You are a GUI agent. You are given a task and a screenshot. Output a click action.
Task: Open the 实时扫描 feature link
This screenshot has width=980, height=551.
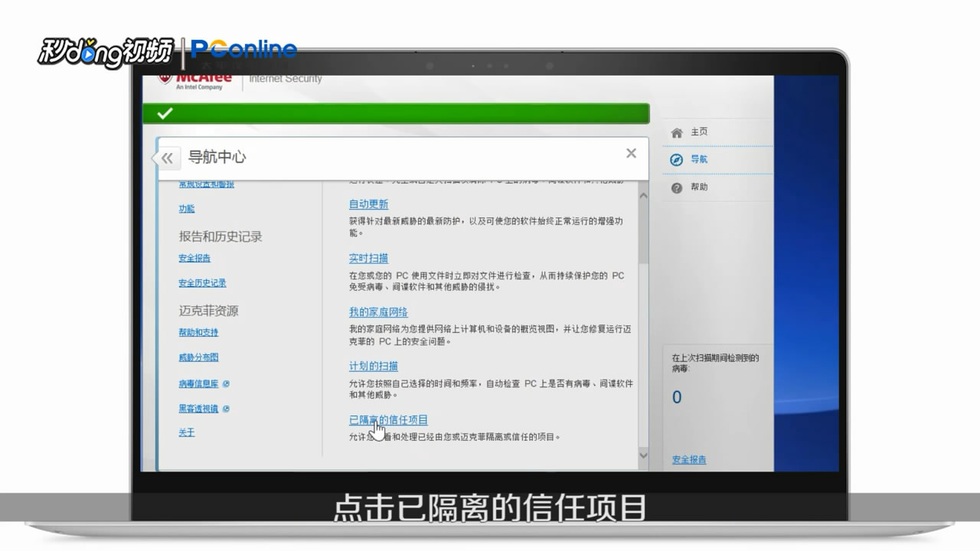(368, 259)
